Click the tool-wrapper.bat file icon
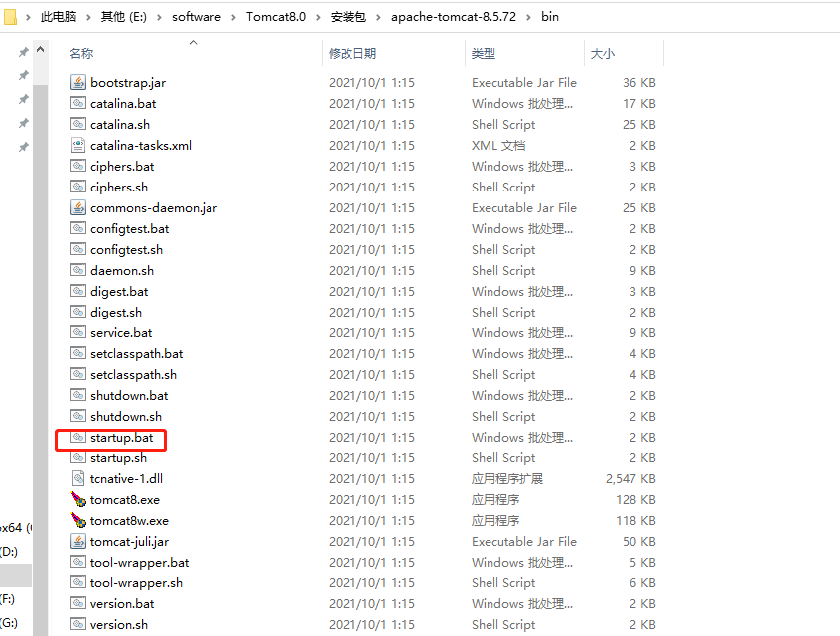 coord(78,563)
